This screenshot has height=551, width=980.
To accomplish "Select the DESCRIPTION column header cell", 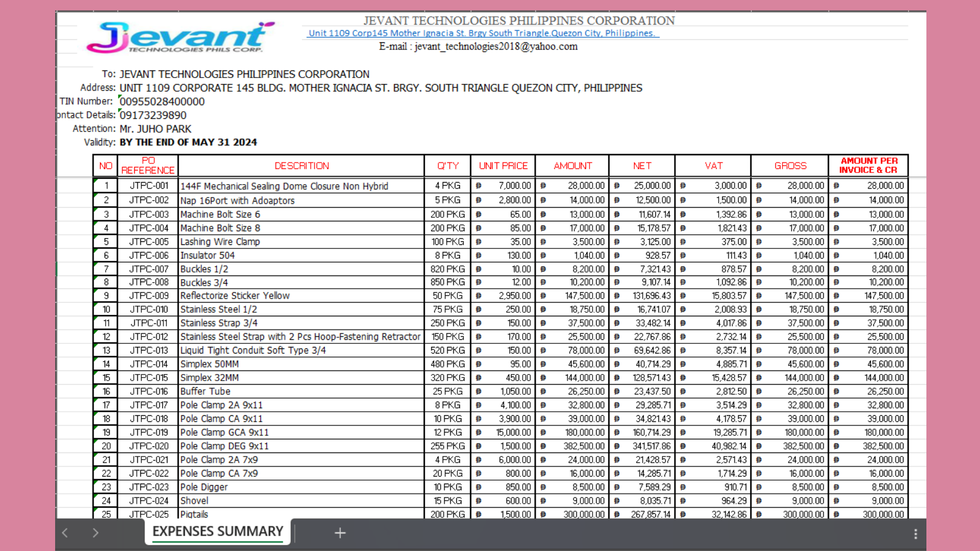I will click(301, 166).
